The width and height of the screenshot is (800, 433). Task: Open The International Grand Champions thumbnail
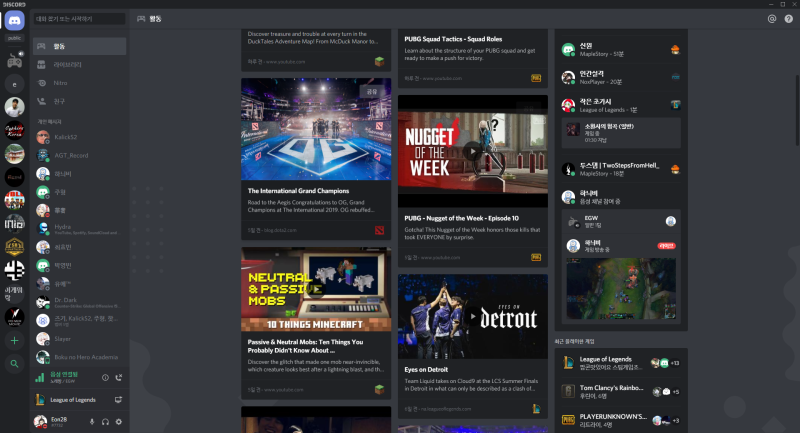[316, 129]
